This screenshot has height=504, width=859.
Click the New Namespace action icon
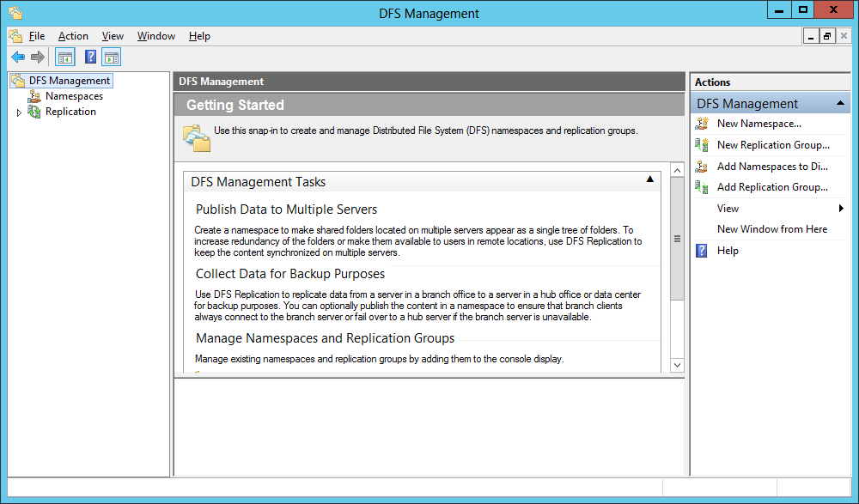pyautogui.click(x=702, y=124)
